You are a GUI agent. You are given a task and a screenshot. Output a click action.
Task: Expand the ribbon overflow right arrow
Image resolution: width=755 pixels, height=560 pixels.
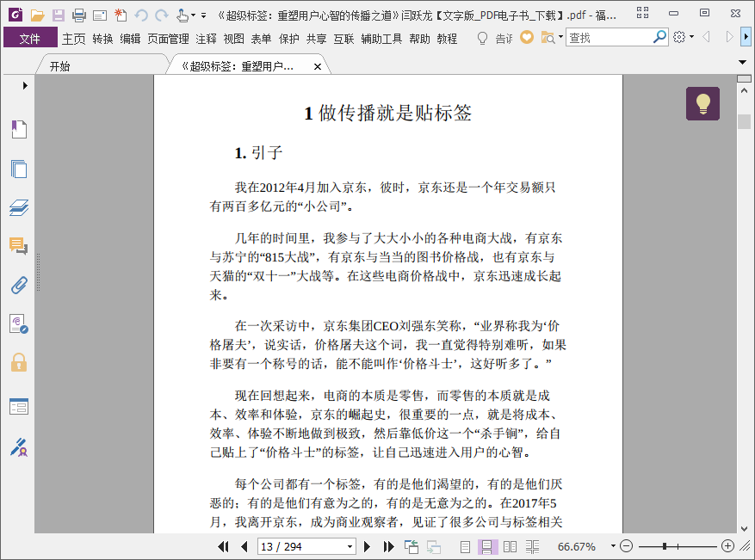click(746, 37)
